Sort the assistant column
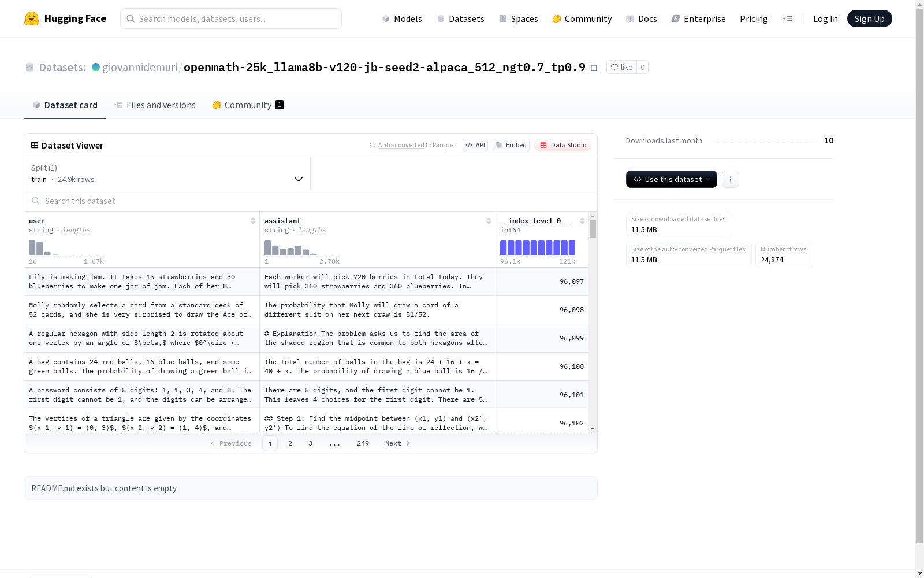 point(489,221)
